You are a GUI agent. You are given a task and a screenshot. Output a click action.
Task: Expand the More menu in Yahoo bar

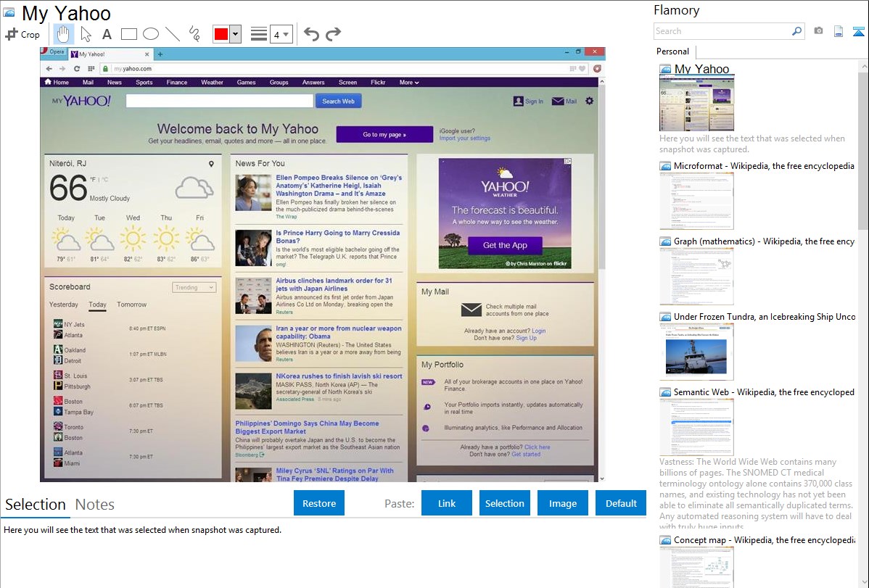point(409,82)
